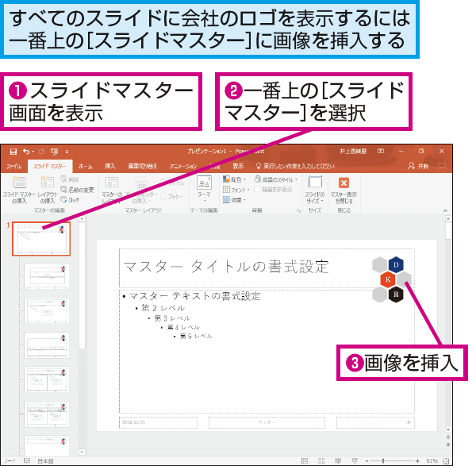
Task: Click the 第 5 レベル text line
Action: (x=196, y=336)
